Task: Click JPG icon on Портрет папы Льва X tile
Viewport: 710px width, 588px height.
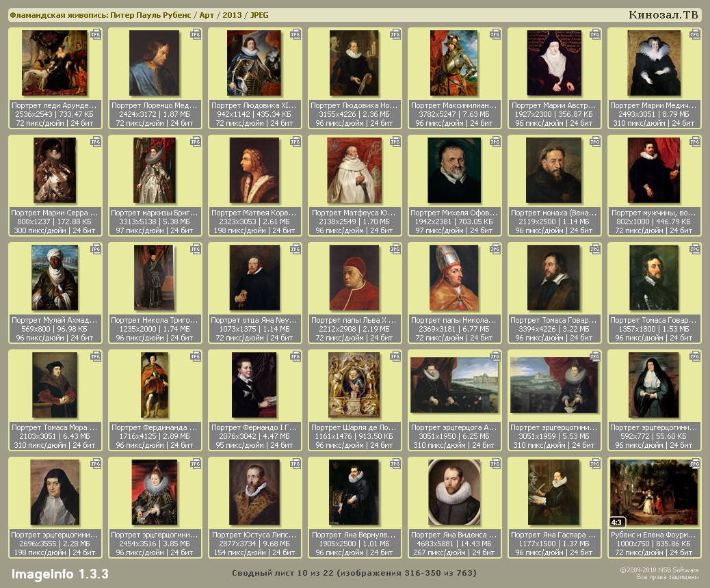Action: coord(395,249)
